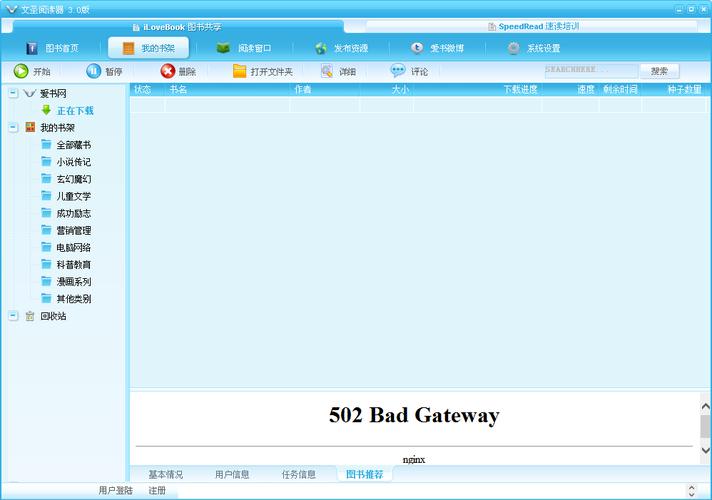Select the 图书推荐 bottom tab
Viewport: 712px width, 500px height.
coord(365,475)
